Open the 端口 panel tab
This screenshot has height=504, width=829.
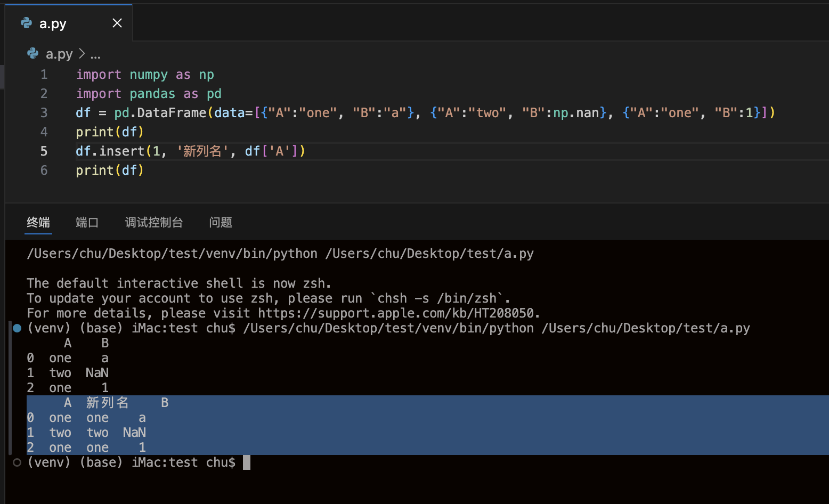click(87, 222)
